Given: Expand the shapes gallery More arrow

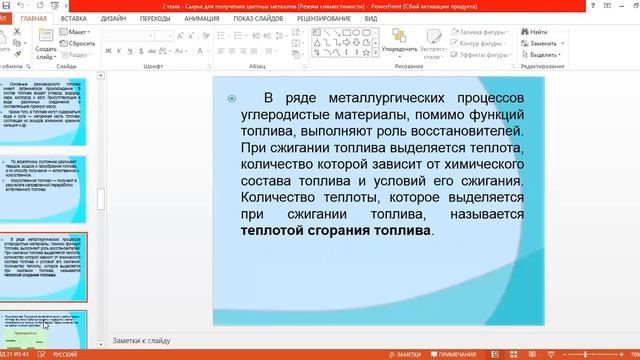Looking at the screenshot, I should (x=376, y=52).
